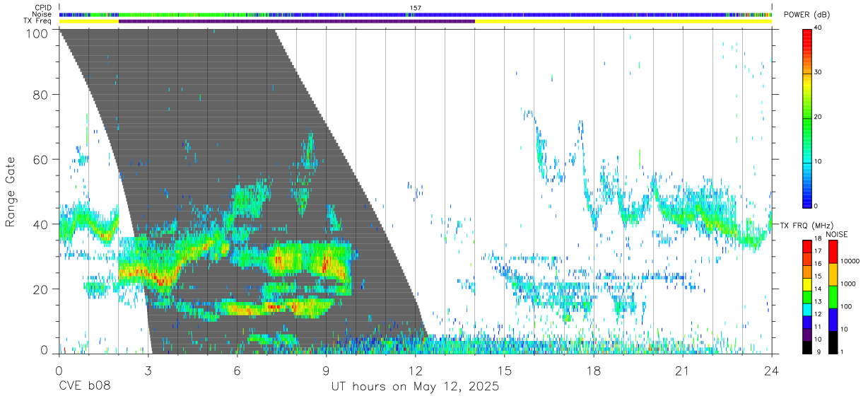The height and width of the screenshot is (401, 868).
Task: Click the 12 hour label on UT axis
Action: click(x=415, y=369)
